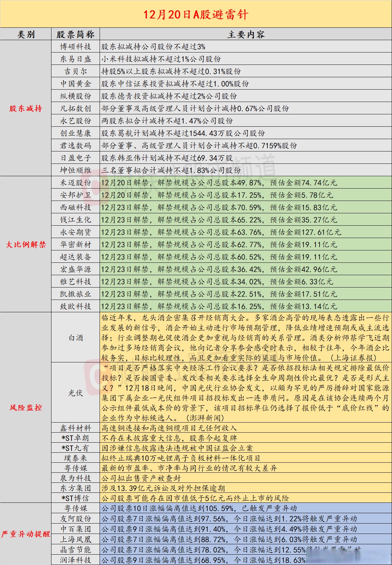392x565 pixels.
Task: Click the "主要内容" column header
Action: coord(246,34)
